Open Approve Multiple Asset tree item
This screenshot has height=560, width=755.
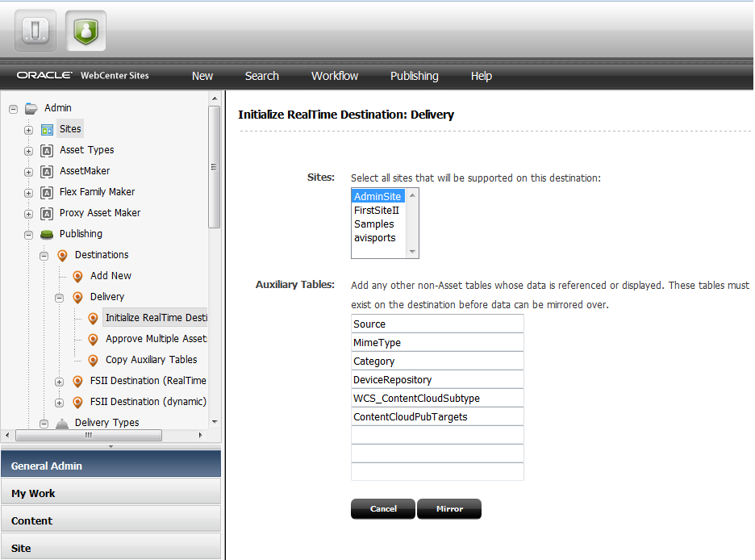pyautogui.click(x=156, y=339)
